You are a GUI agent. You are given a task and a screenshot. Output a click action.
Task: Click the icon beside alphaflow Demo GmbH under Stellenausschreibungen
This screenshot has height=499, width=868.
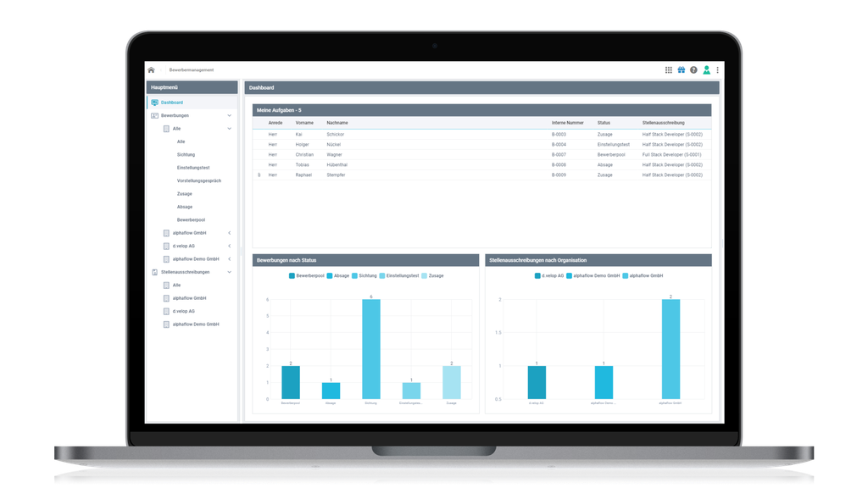pos(166,324)
